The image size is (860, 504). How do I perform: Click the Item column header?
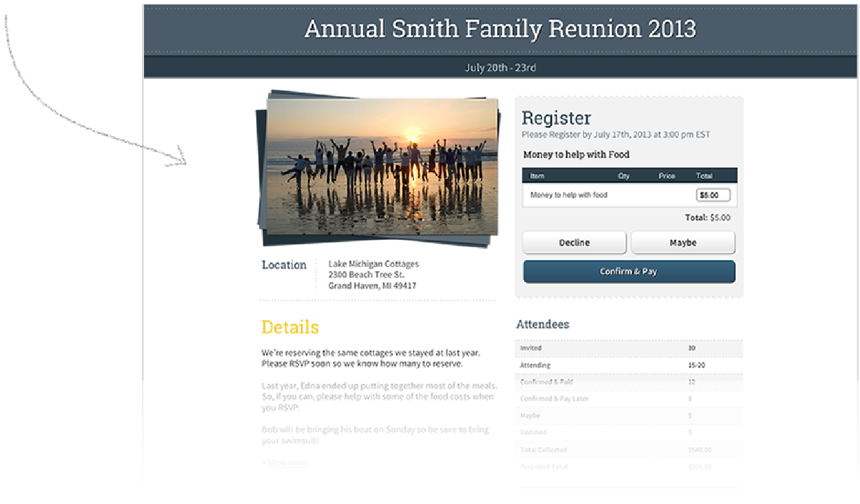[x=537, y=176]
